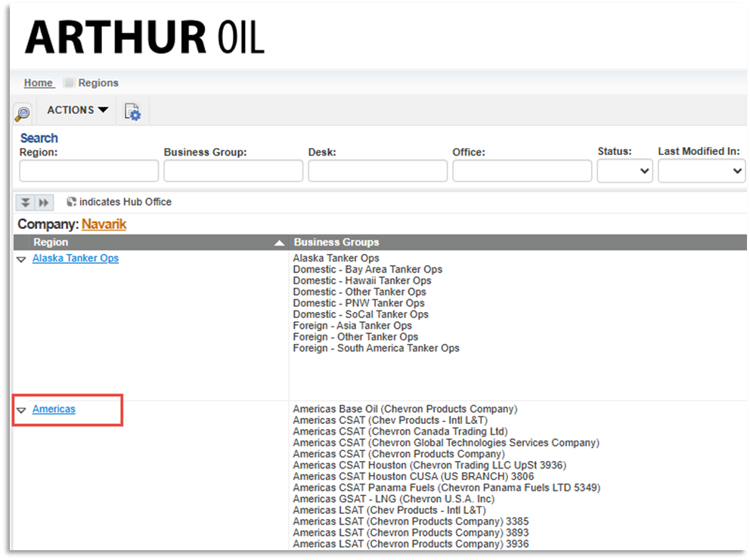The image size is (750, 560).
Task: Focus the Business Group search field
Action: pos(234,172)
